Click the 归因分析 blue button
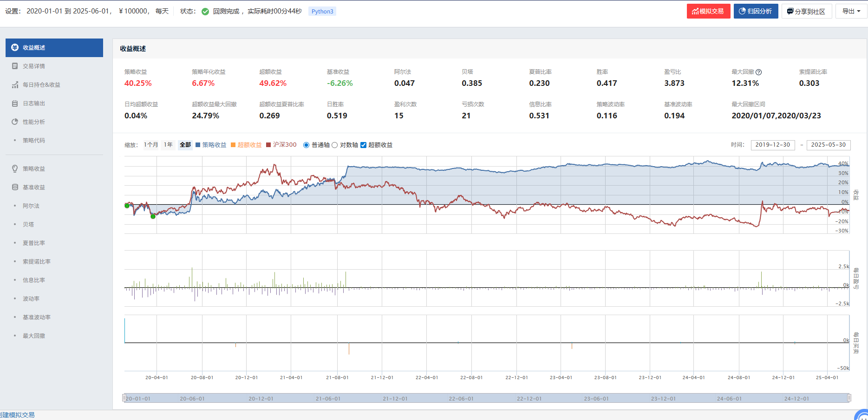868x420 pixels. [756, 11]
